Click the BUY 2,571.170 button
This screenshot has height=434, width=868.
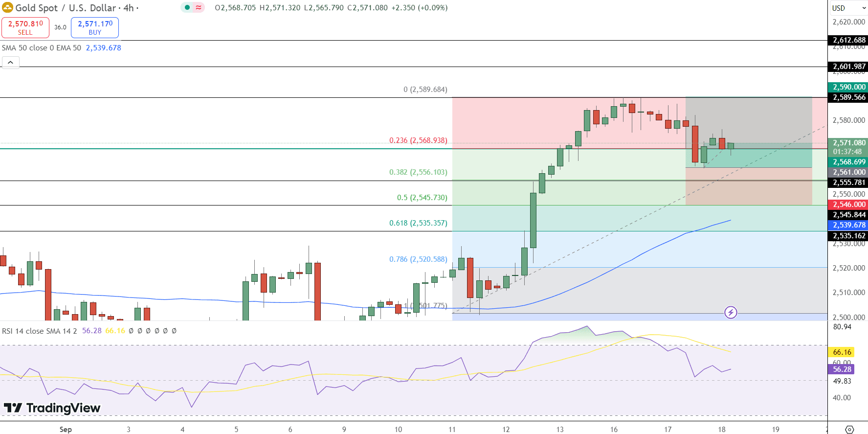(x=95, y=27)
